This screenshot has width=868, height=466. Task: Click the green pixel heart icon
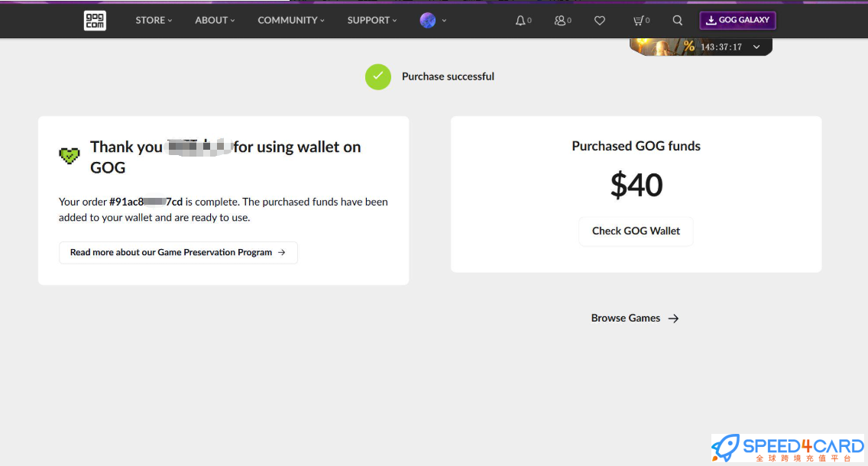click(x=70, y=156)
